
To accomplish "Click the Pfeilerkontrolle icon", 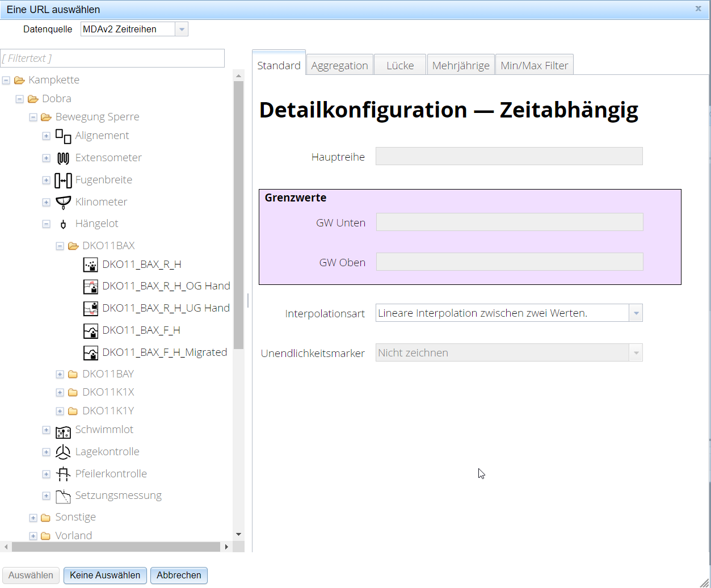I will [63, 473].
